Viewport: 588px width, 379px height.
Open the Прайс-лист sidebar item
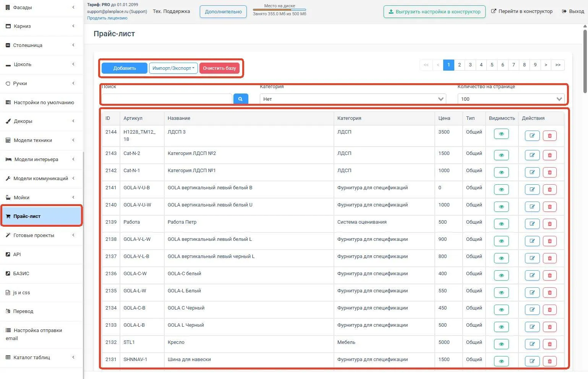(41, 216)
